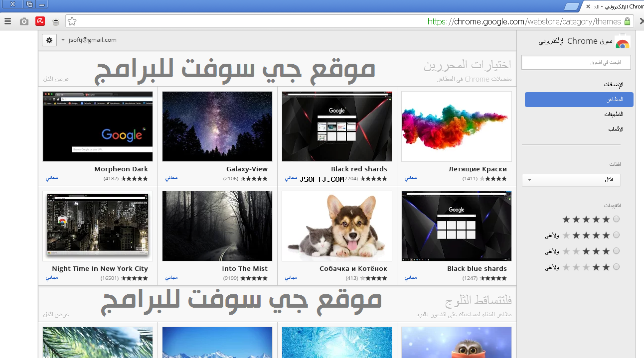Click the trash can extension icon
644x358 pixels.
pyautogui.click(x=56, y=22)
